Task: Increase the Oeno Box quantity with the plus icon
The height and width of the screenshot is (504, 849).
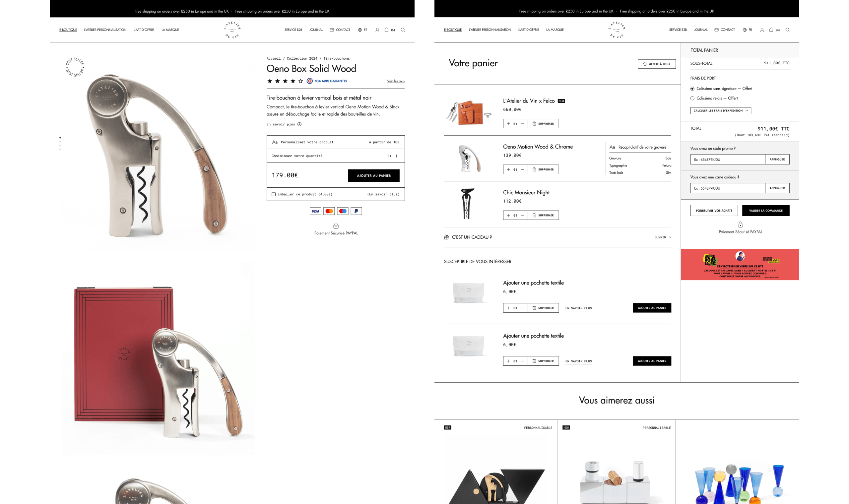Action: click(x=396, y=156)
